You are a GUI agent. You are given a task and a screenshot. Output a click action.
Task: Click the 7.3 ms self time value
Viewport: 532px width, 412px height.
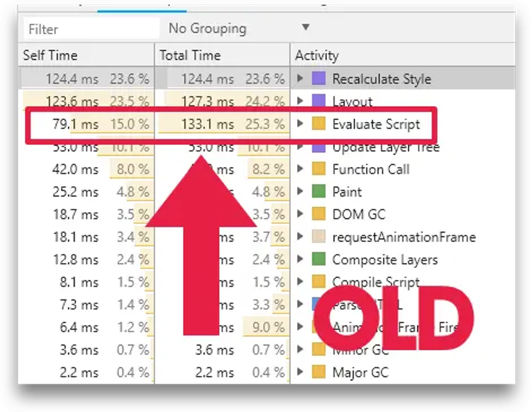coord(79,305)
